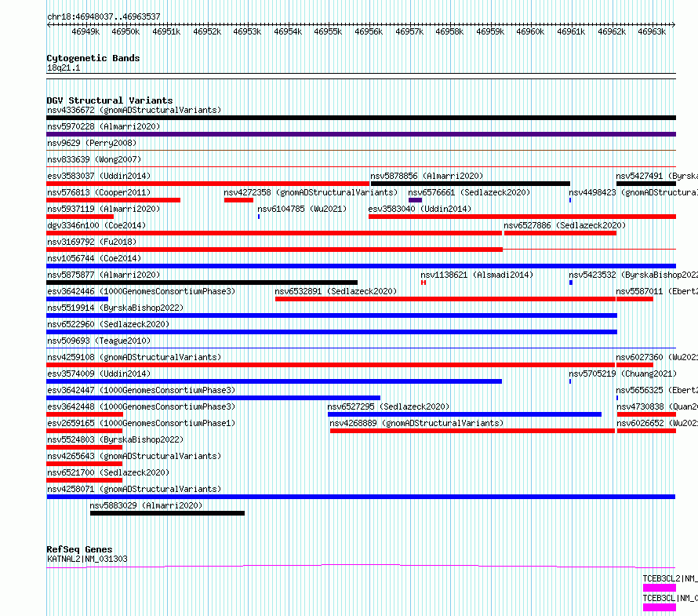Click the DGV Structural Variants track title
The width and height of the screenshot is (698, 616).
[110, 100]
